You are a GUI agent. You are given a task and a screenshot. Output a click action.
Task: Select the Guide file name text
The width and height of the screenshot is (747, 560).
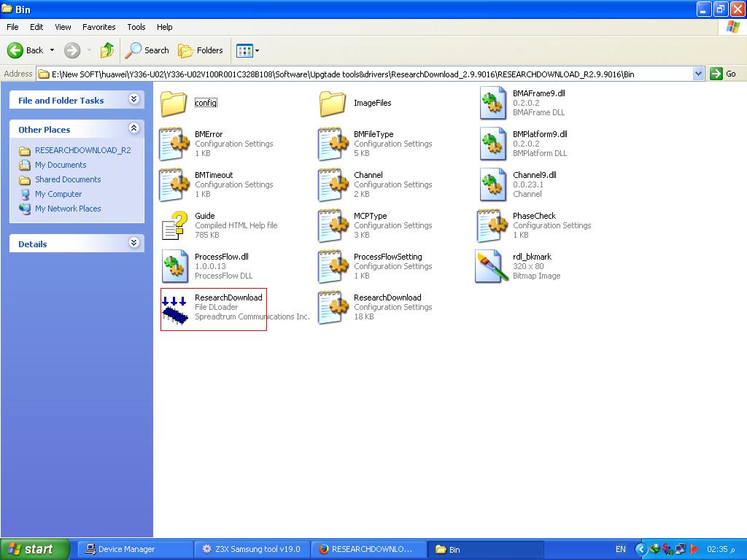coord(205,216)
